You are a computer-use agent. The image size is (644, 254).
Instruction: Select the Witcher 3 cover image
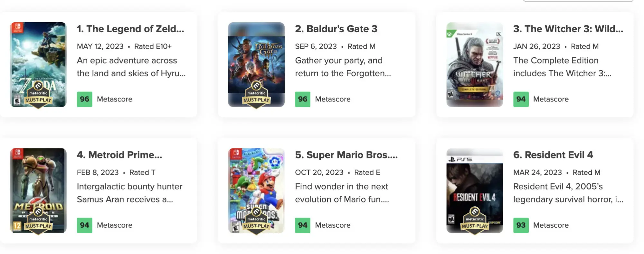click(x=475, y=64)
